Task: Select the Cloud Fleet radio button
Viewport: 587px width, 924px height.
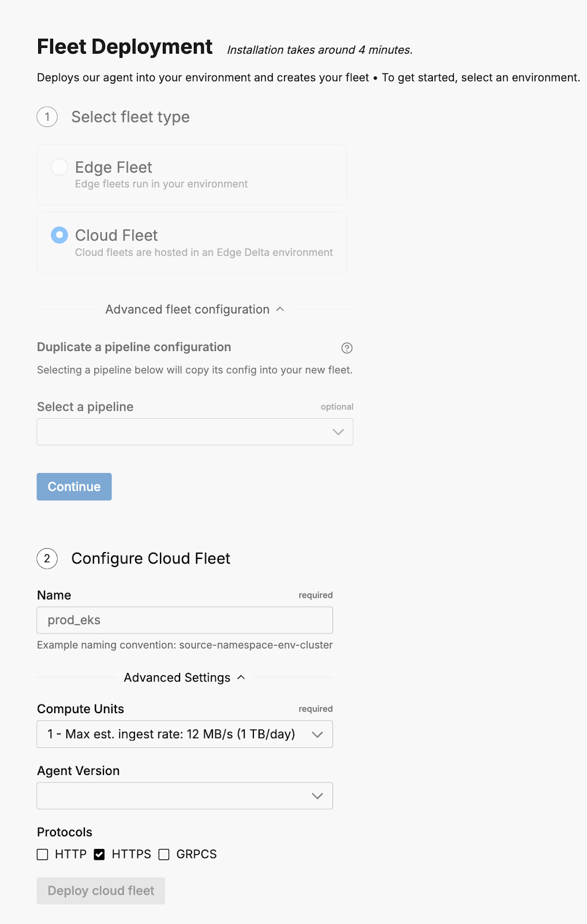Action: [59, 235]
